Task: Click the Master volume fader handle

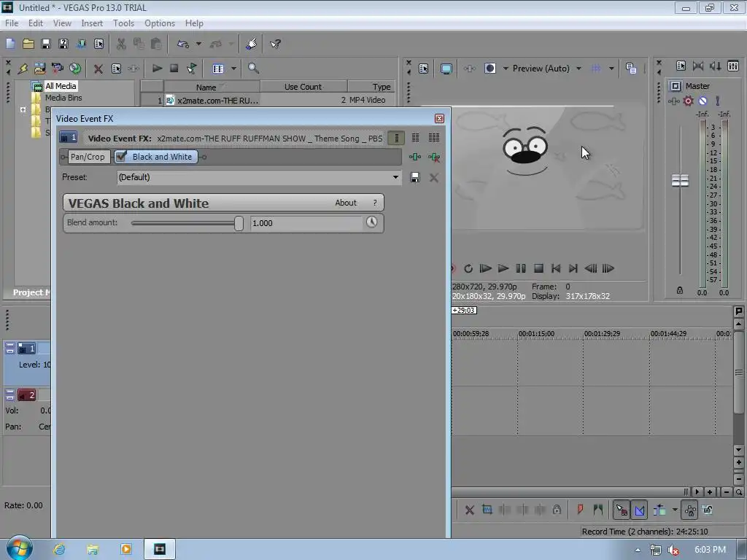Action: click(x=680, y=181)
